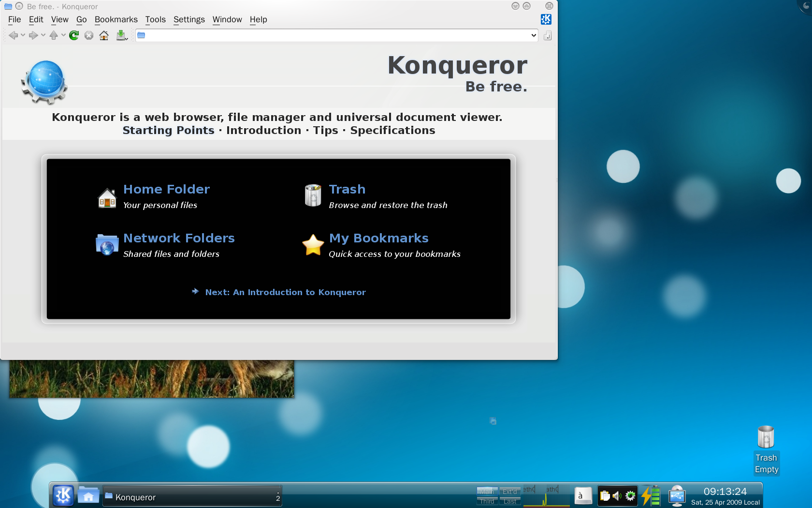Reload the page with green refresh icon
The height and width of the screenshot is (508, 812).
(x=74, y=35)
